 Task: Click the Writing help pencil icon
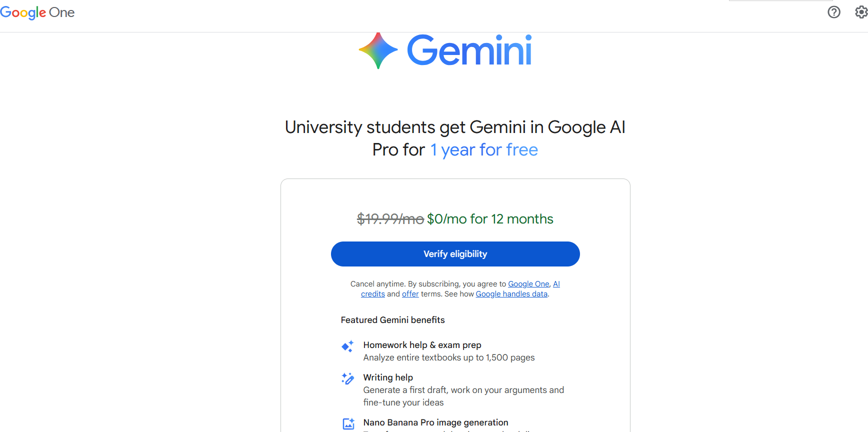point(347,378)
